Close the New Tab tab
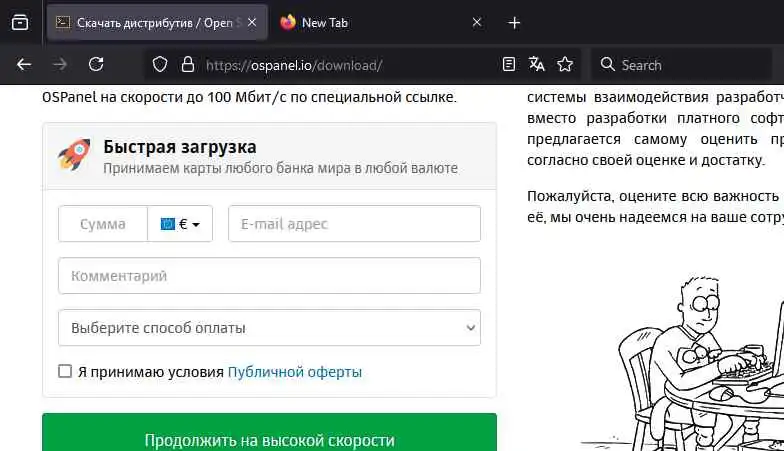 click(477, 22)
